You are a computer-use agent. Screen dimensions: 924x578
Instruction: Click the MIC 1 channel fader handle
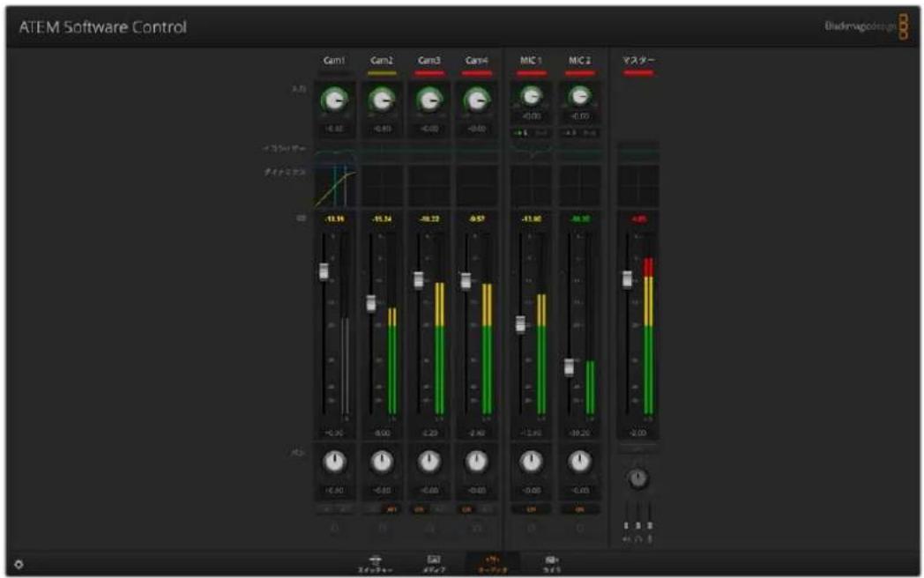tap(520, 324)
